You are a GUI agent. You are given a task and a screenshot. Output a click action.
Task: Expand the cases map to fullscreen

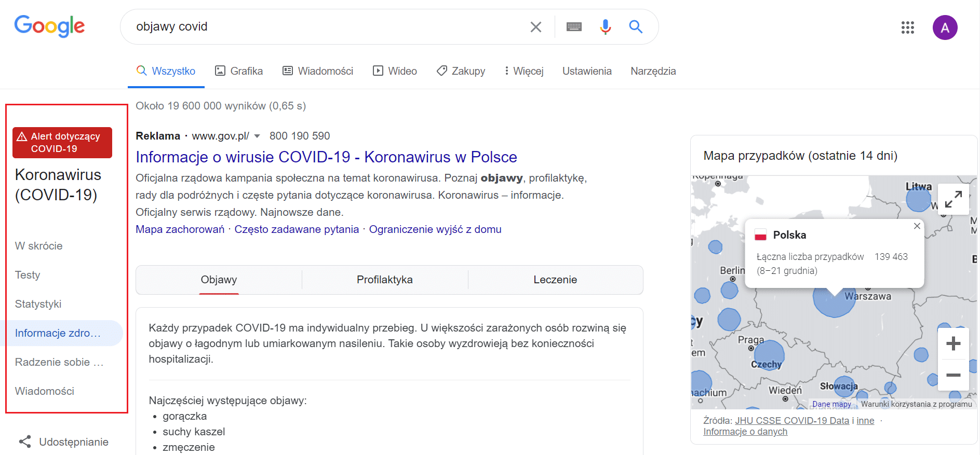[x=954, y=199]
